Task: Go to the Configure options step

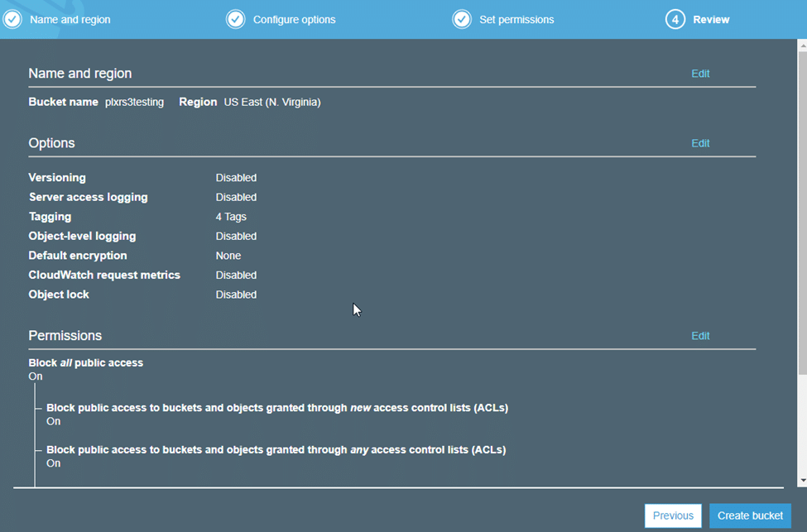Action: (x=295, y=20)
